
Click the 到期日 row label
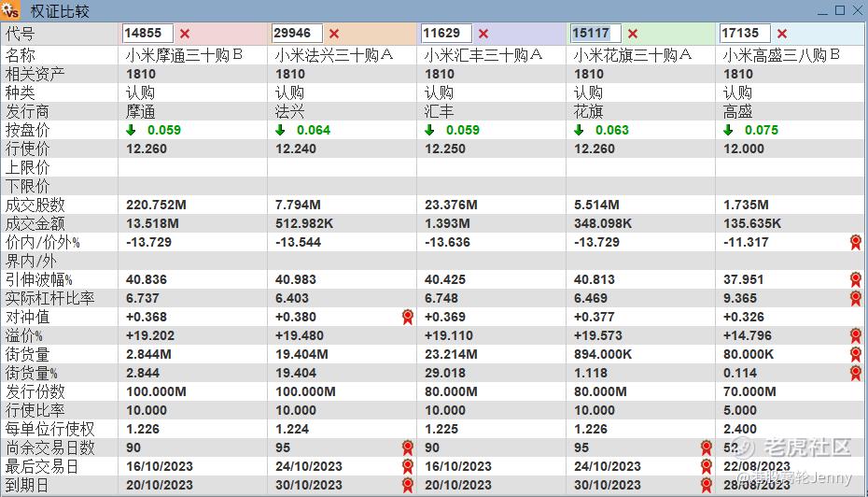click(x=26, y=486)
